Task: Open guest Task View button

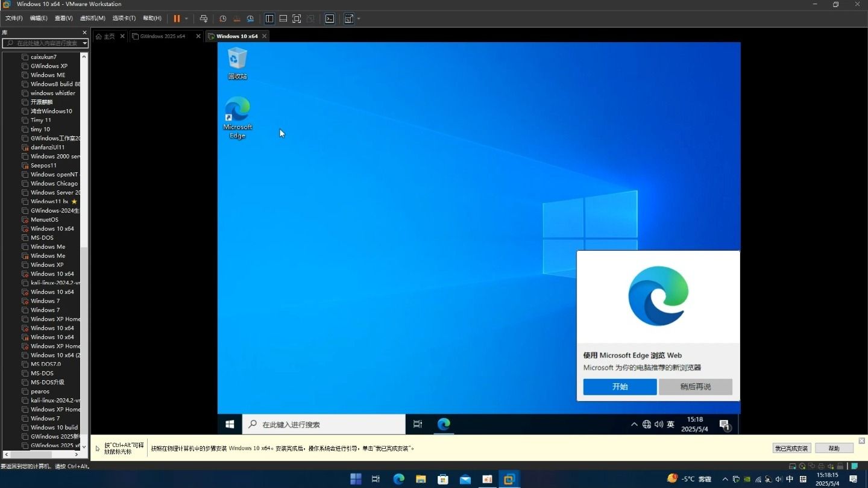Action: pos(418,425)
